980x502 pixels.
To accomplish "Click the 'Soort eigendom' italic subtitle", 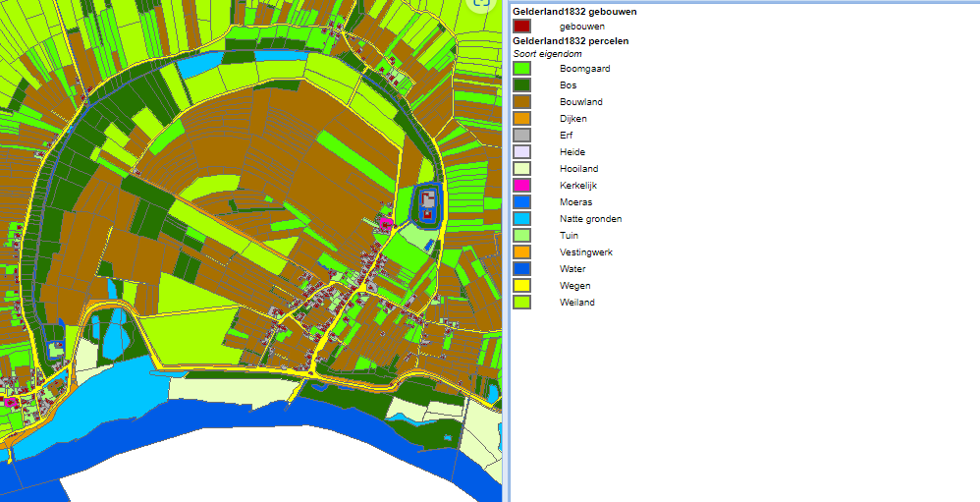I will [548, 54].
